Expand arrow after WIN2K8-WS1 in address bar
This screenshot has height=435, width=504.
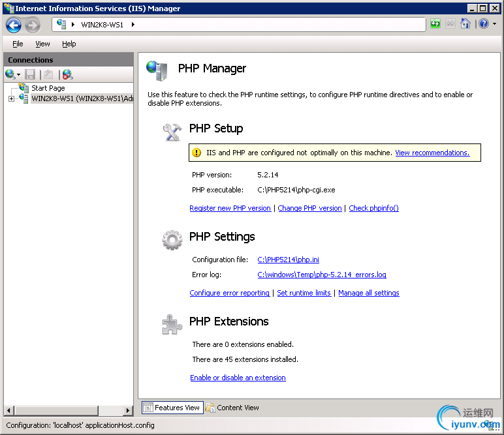(x=133, y=24)
